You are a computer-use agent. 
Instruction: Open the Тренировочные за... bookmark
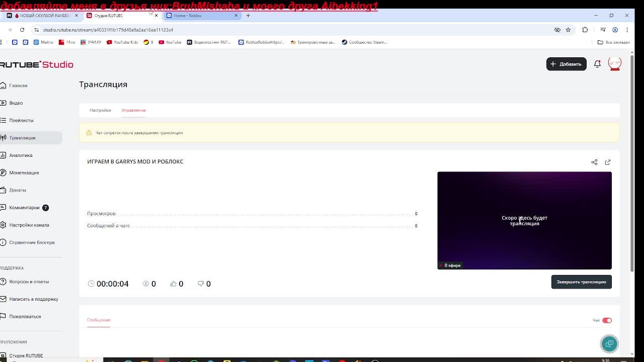tap(313, 42)
